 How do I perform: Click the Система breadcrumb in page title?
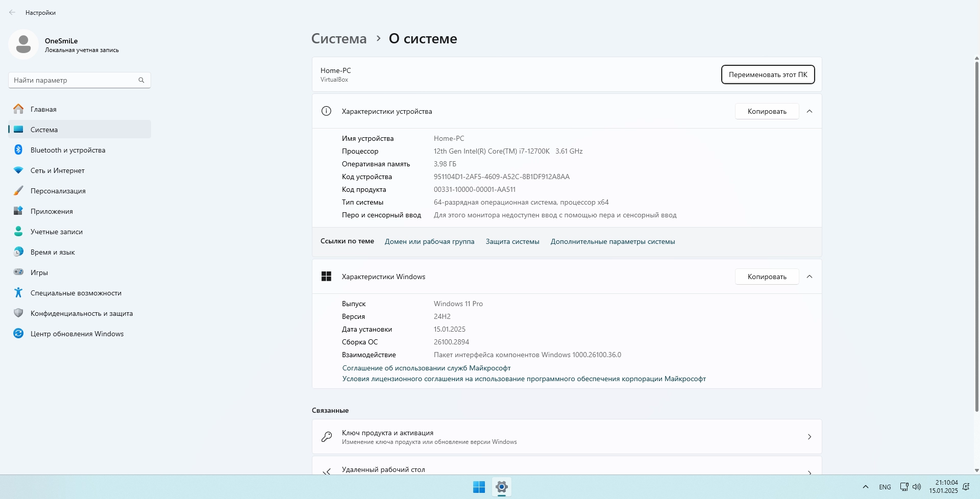pyautogui.click(x=339, y=39)
